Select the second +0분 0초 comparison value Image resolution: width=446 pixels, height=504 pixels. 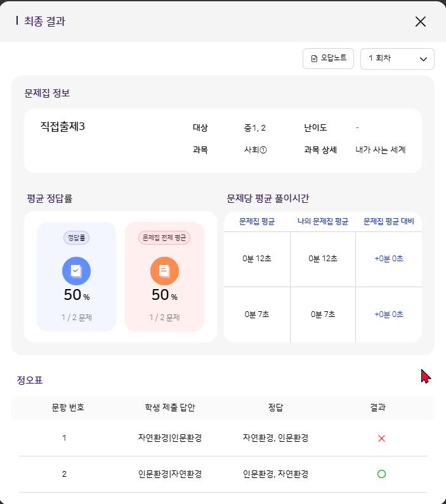(x=388, y=314)
